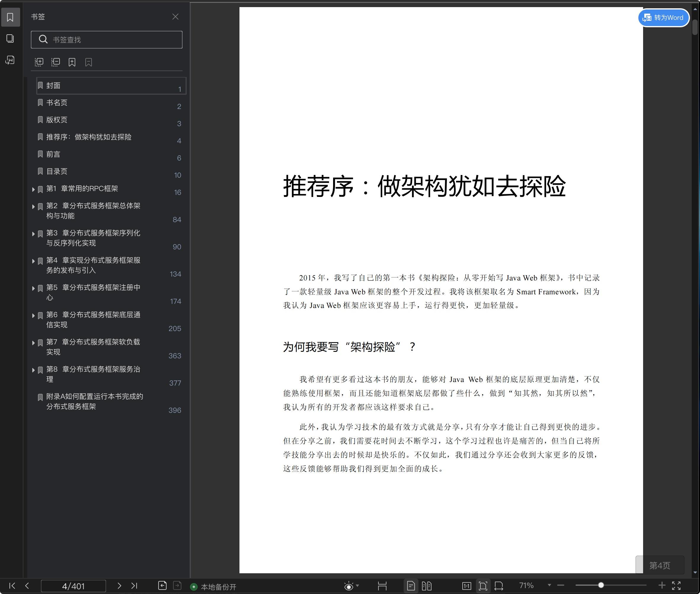Jump to last page icon
This screenshot has width=700, height=594.
pos(134,586)
